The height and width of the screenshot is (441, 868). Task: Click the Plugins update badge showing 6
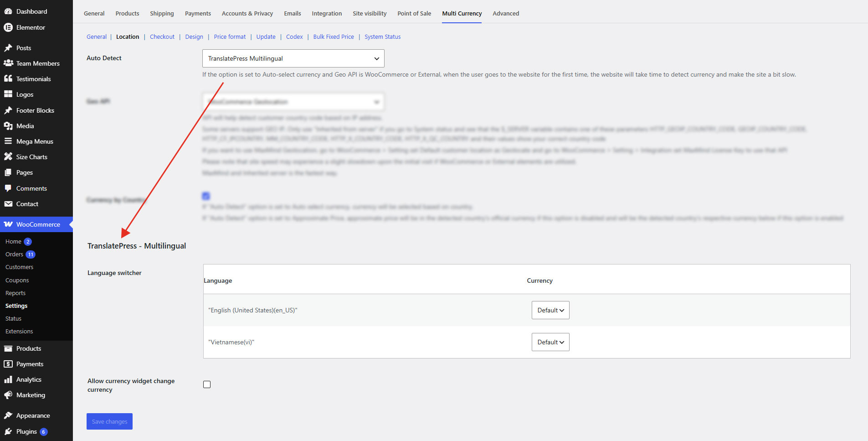coord(44,432)
